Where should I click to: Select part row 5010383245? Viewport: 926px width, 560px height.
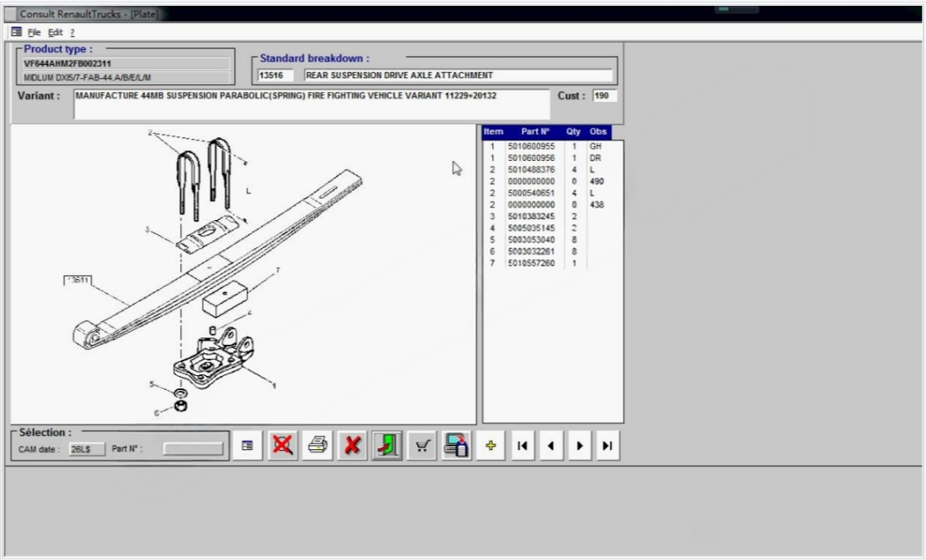pos(552,217)
